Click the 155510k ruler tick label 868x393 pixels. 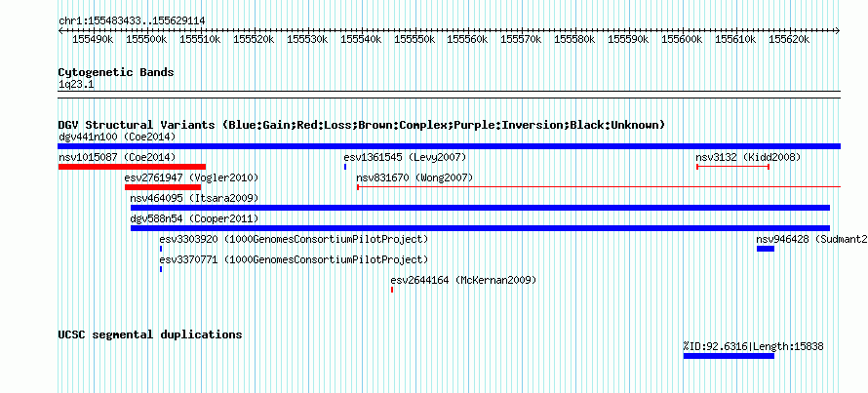pos(200,39)
